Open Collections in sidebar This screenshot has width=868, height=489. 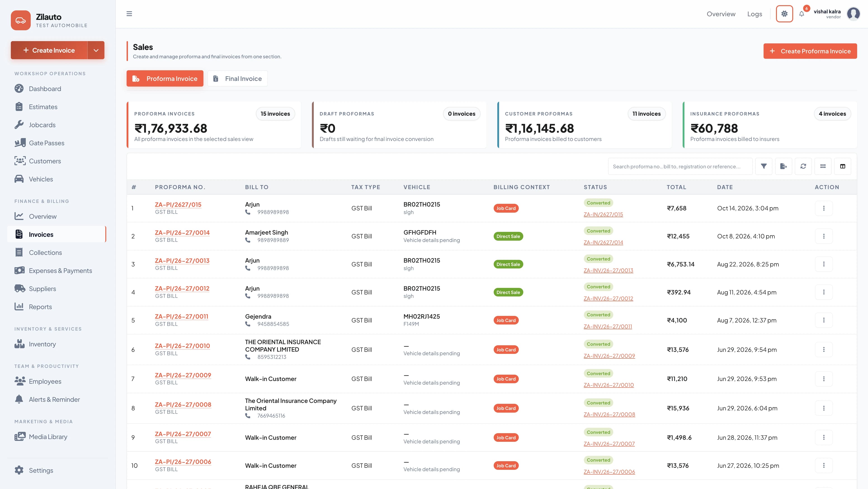(45, 253)
